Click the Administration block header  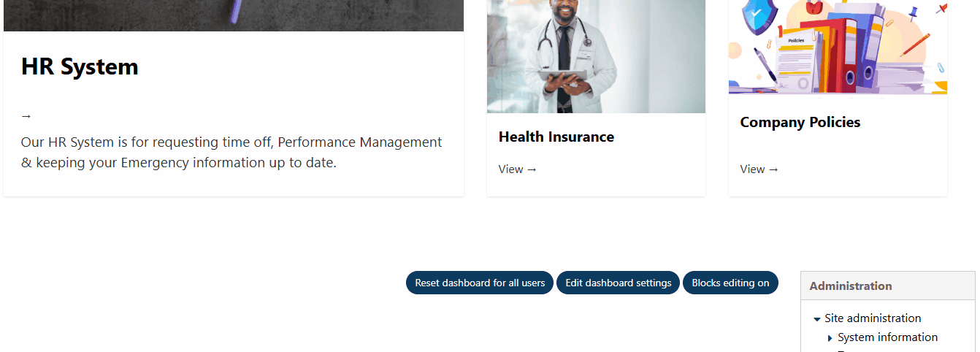(x=851, y=286)
